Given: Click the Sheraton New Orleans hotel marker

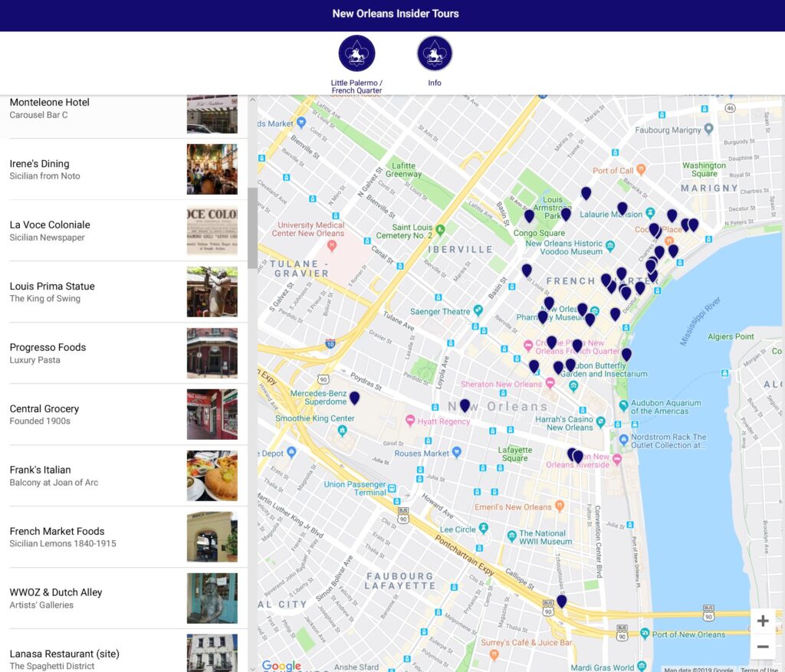Looking at the screenshot, I should (550, 383).
